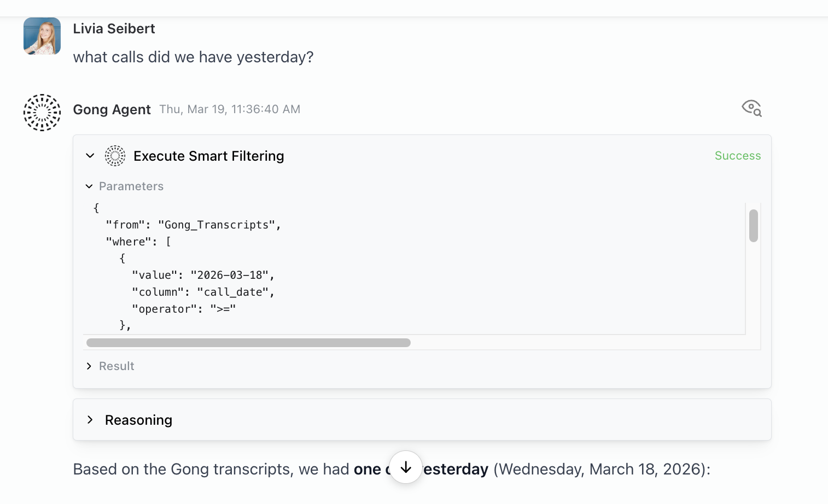This screenshot has height=504, width=828.
Task: Click the Execute Smart Filtering tool icon
Action: tap(115, 156)
